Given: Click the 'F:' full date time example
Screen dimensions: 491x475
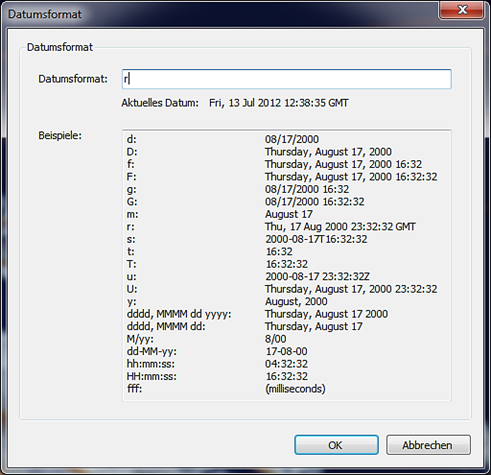Looking at the screenshot, I should [282, 177].
